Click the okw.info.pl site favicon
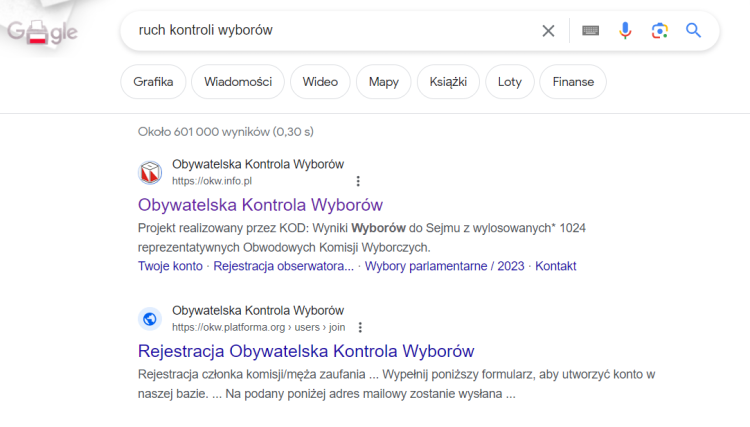Image resolution: width=750 pixels, height=427 pixels. 150,173
